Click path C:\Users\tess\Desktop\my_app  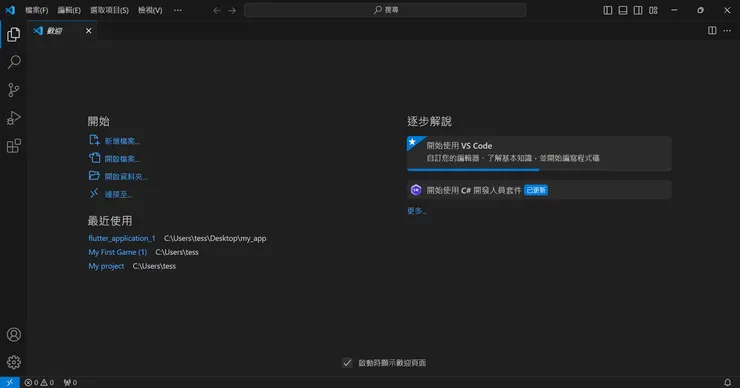pos(215,238)
